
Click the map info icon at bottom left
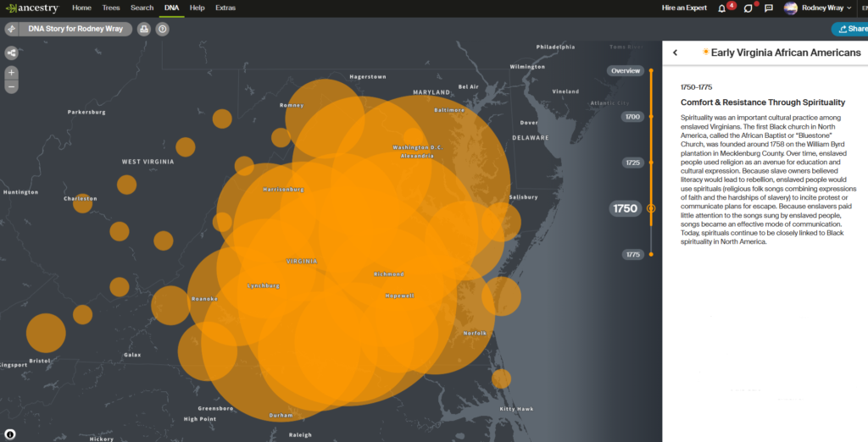coord(10,434)
